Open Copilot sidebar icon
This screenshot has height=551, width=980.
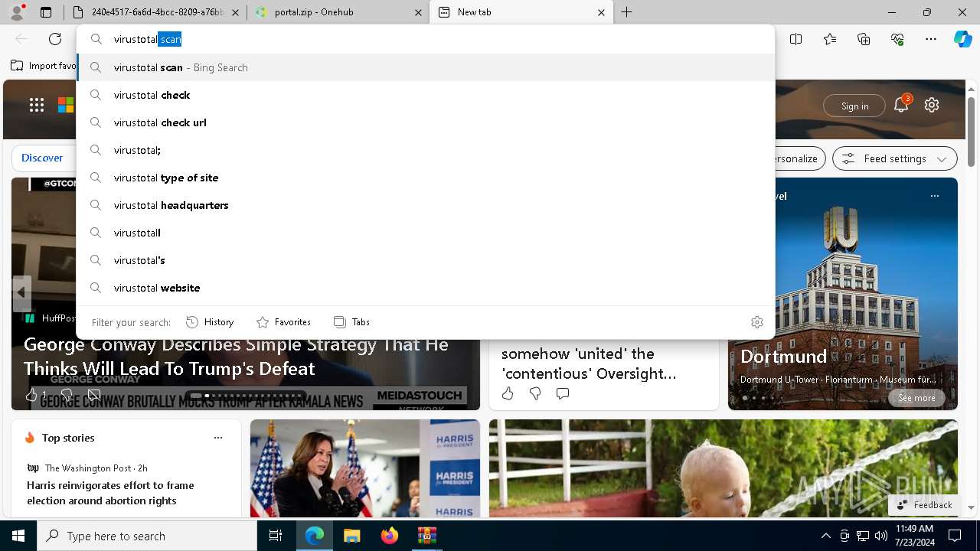pyautogui.click(x=962, y=39)
